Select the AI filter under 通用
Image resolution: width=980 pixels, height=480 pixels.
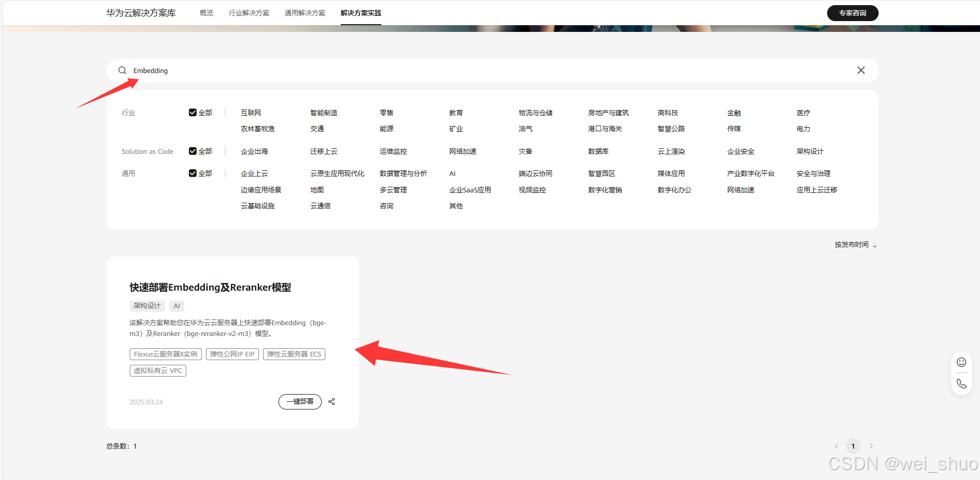[452, 173]
